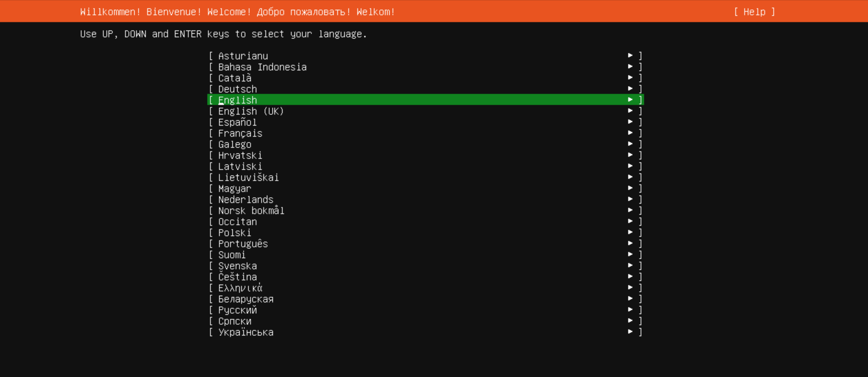Click the arrow on the Galego row
This screenshot has height=377, width=868.
point(630,144)
